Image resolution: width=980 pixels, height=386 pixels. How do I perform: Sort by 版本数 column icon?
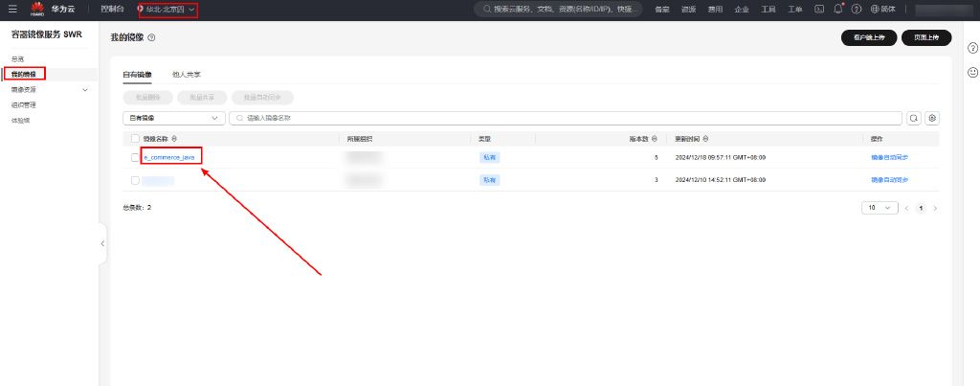pos(655,139)
